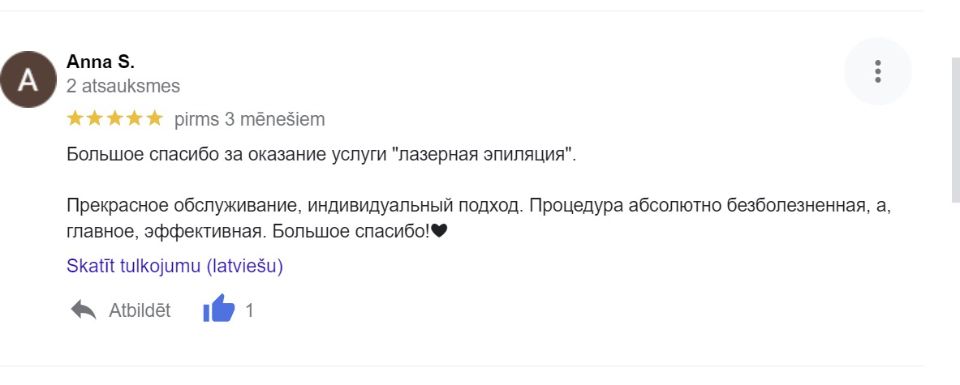Click the first gold star of the rating
Image resolution: width=960 pixels, height=385 pixels.
point(75,118)
